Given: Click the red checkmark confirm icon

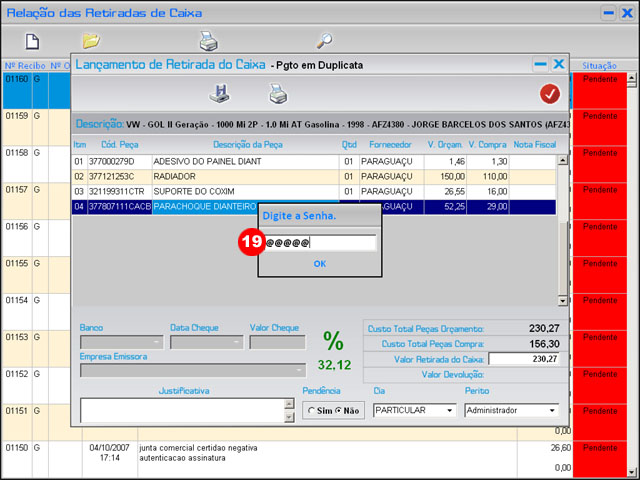Looking at the screenshot, I should pos(549,94).
